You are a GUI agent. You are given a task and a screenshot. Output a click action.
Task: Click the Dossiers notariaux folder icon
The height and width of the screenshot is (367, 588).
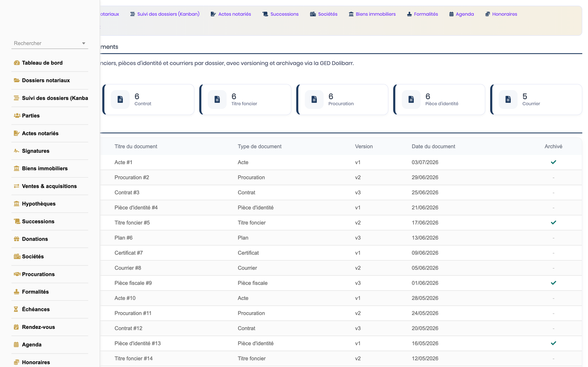point(17,80)
